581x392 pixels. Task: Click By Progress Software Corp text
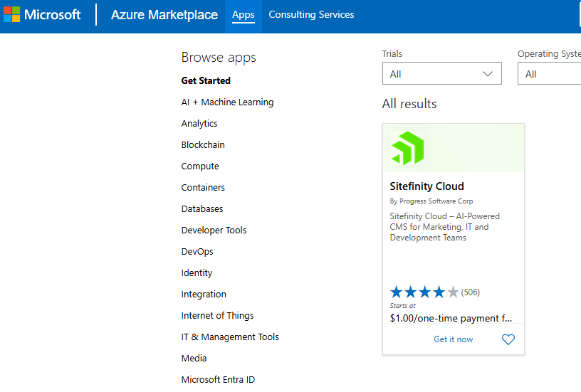point(431,201)
